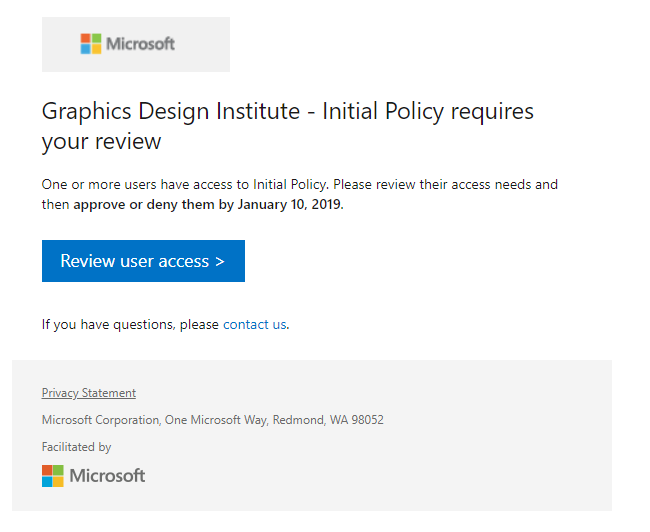Open the Privacy Statement link

point(88,393)
